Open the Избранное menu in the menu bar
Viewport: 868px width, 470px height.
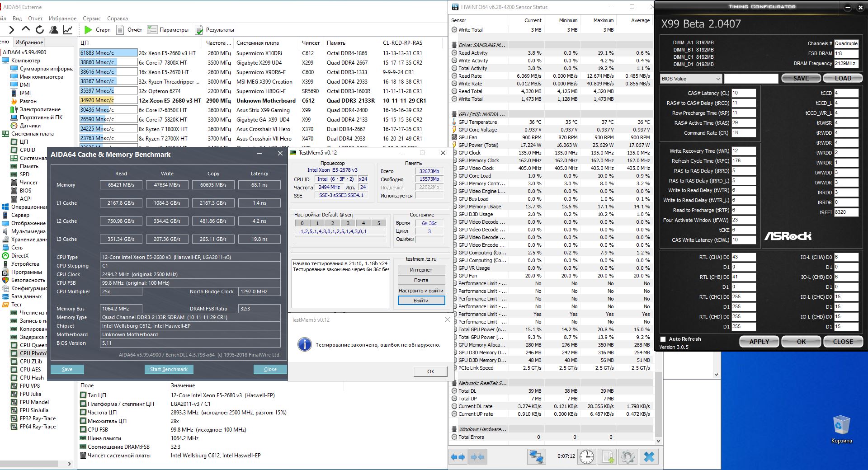[x=63, y=19]
